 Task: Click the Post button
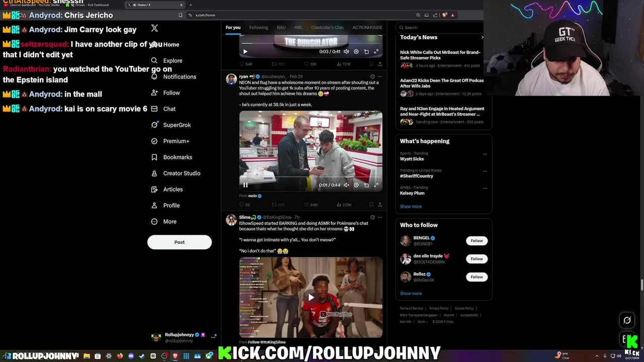coord(180,242)
